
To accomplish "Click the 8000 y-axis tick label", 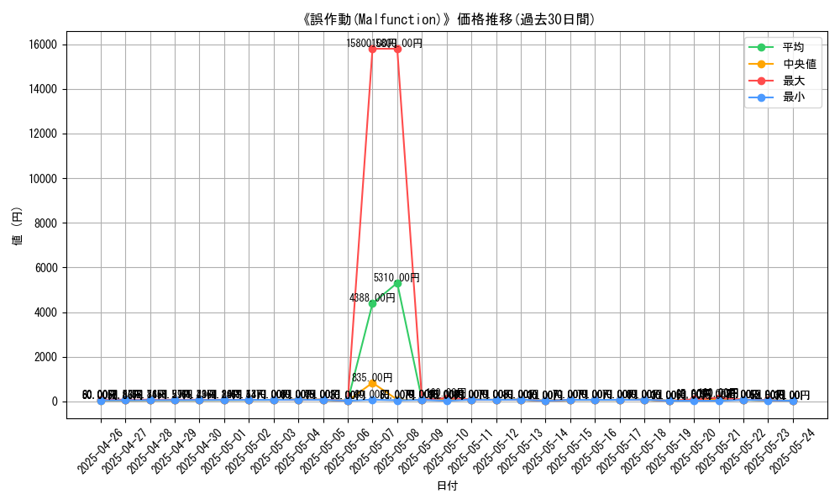I will click(x=46, y=223).
